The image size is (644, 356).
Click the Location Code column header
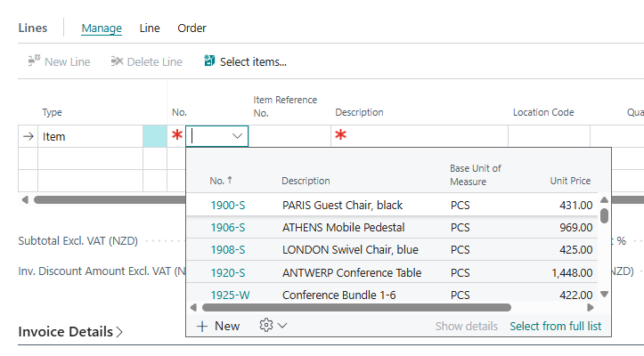543,112
